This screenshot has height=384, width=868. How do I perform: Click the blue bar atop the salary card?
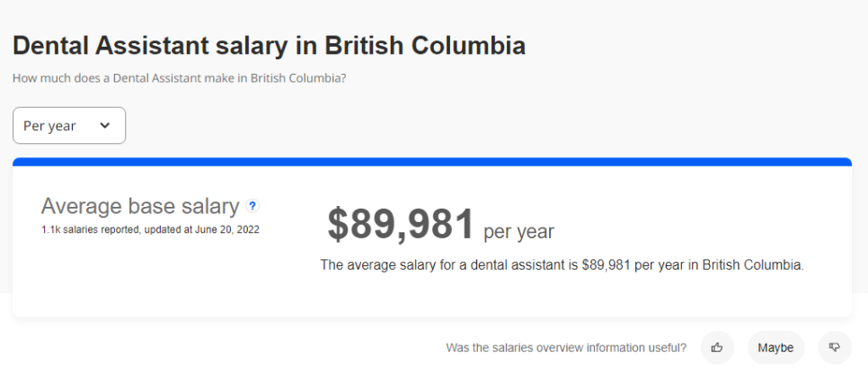432,163
